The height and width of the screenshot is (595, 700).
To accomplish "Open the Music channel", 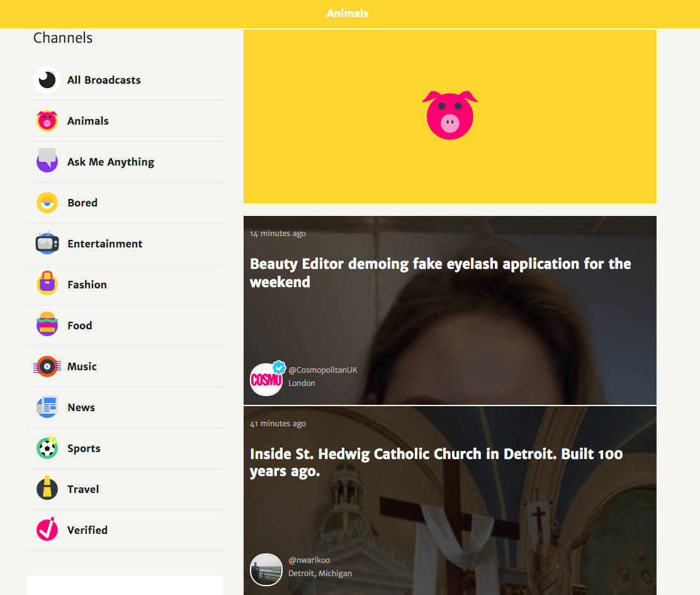I will [x=82, y=366].
